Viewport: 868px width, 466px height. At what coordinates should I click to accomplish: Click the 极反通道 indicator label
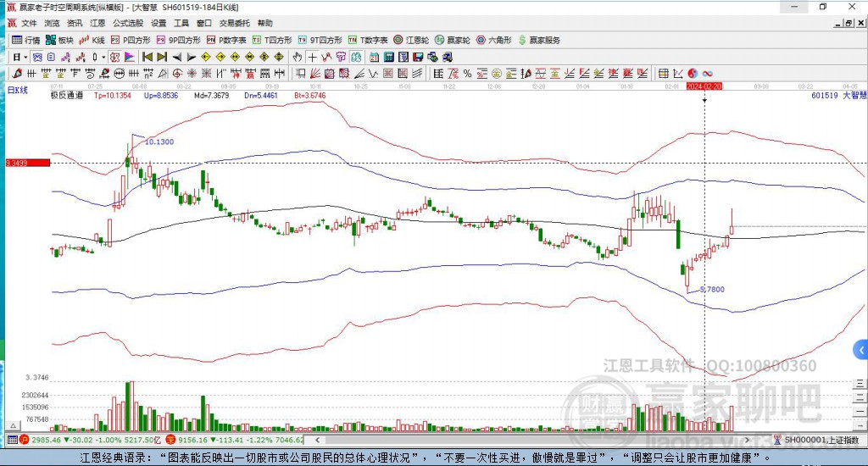[x=67, y=95]
